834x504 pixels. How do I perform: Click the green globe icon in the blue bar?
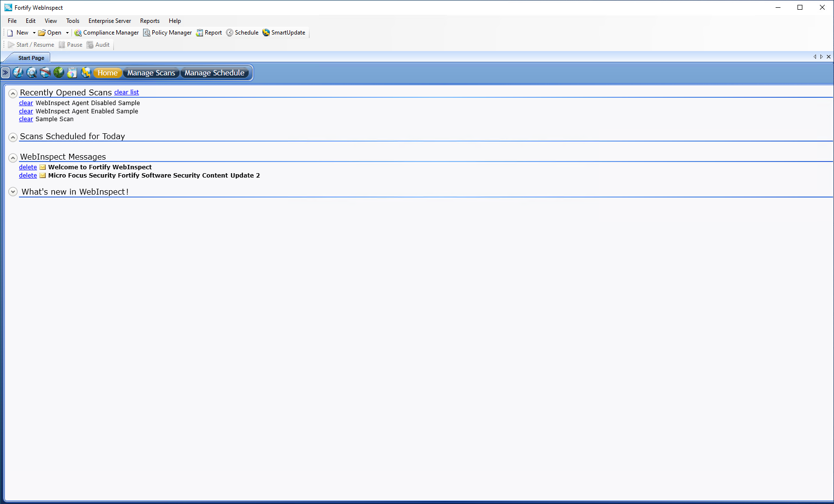tap(59, 73)
